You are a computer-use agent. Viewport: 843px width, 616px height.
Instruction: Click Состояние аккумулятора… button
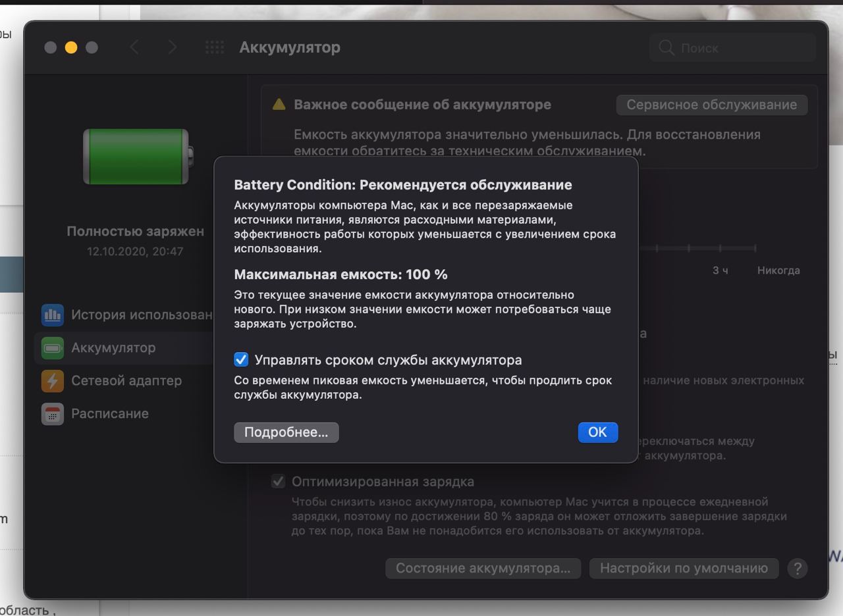(x=483, y=569)
